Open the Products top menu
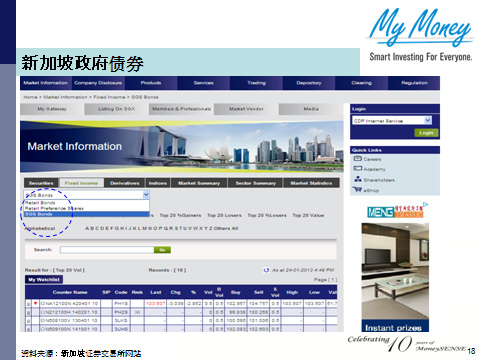Viewport: 480px width, 360px height. pos(151,83)
